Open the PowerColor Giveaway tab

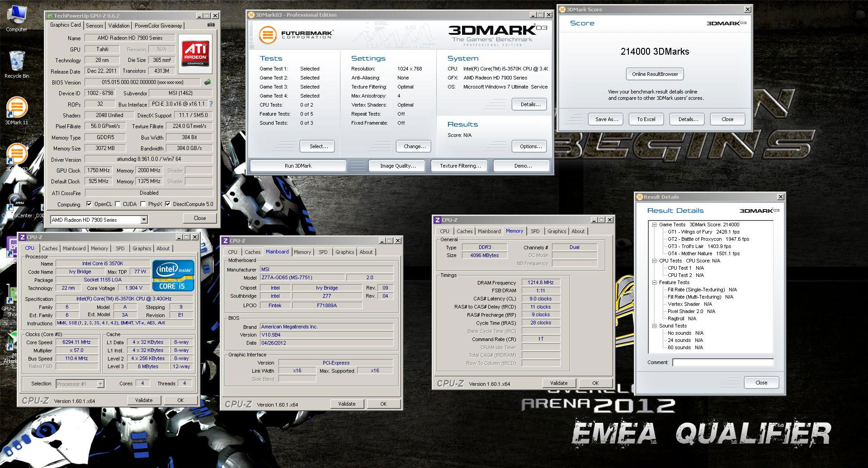(x=158, y=26)
